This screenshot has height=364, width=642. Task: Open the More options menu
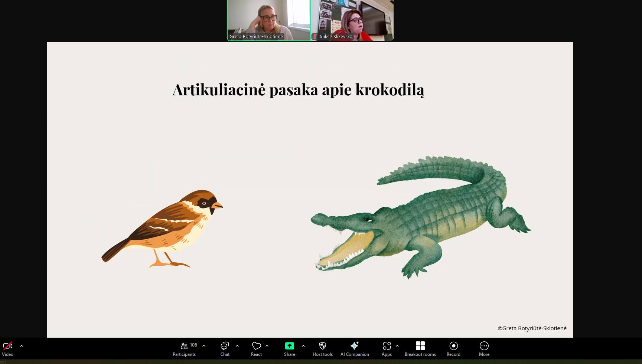(x=484, y=348)
